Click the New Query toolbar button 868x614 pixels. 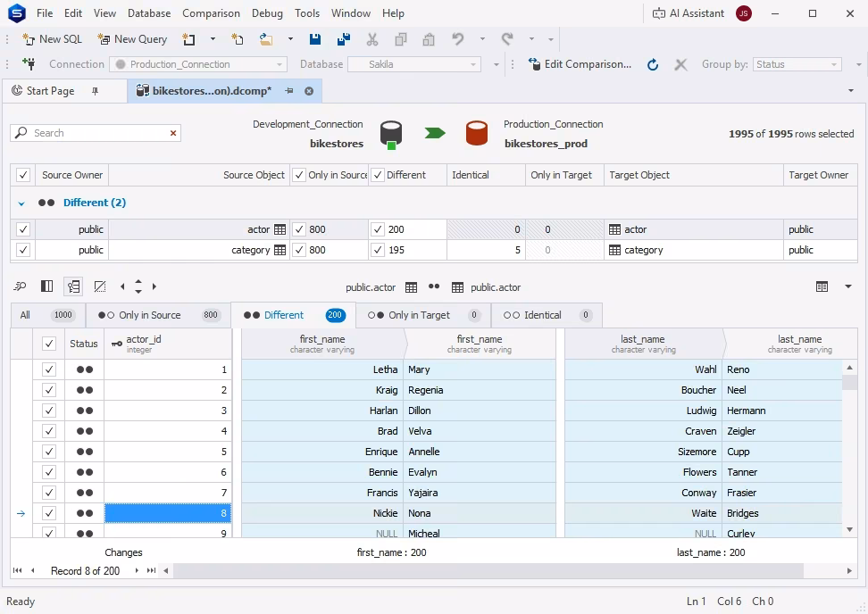132,39
